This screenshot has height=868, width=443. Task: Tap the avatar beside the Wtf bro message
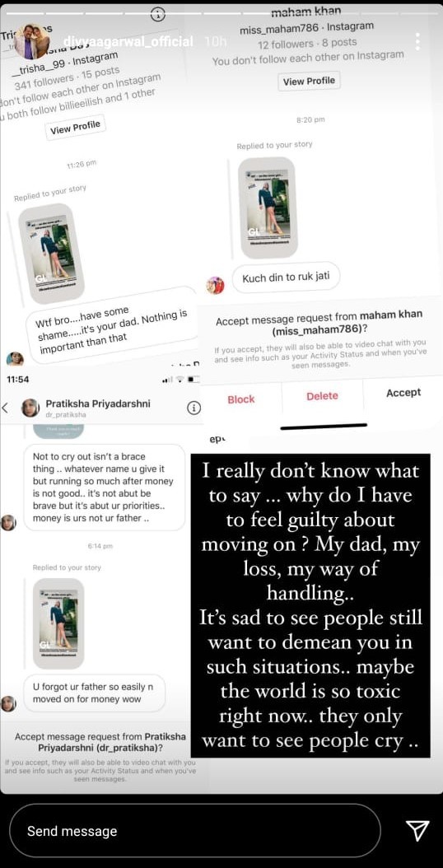(x=15, y=358)
